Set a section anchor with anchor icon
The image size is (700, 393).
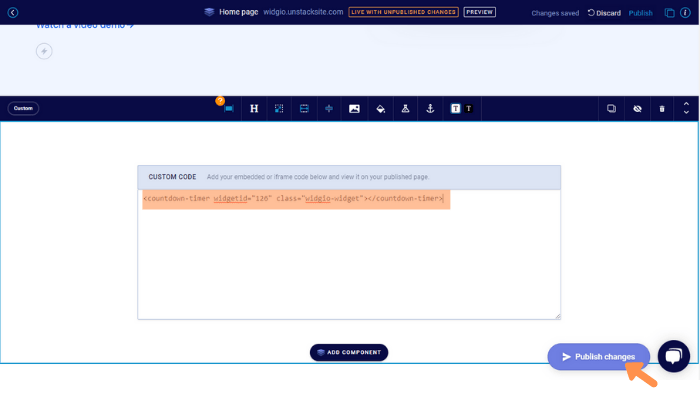pos(430,109)
